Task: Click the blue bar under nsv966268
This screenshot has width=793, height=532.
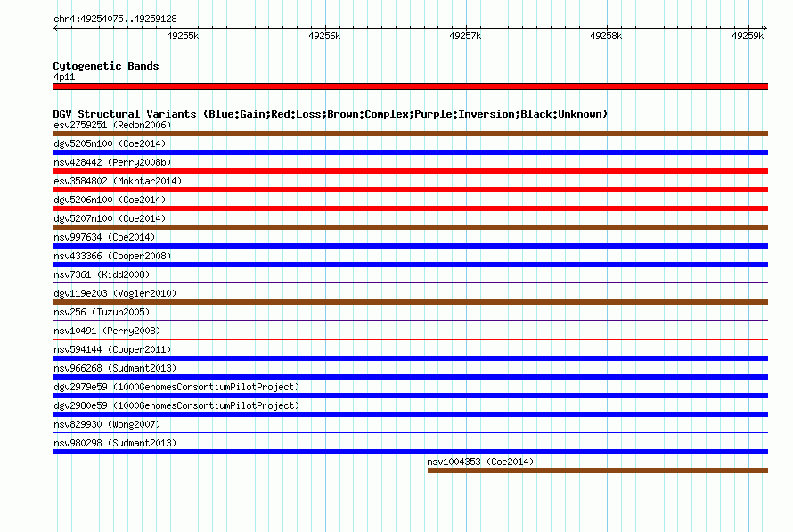Action: tap(410, 377)
